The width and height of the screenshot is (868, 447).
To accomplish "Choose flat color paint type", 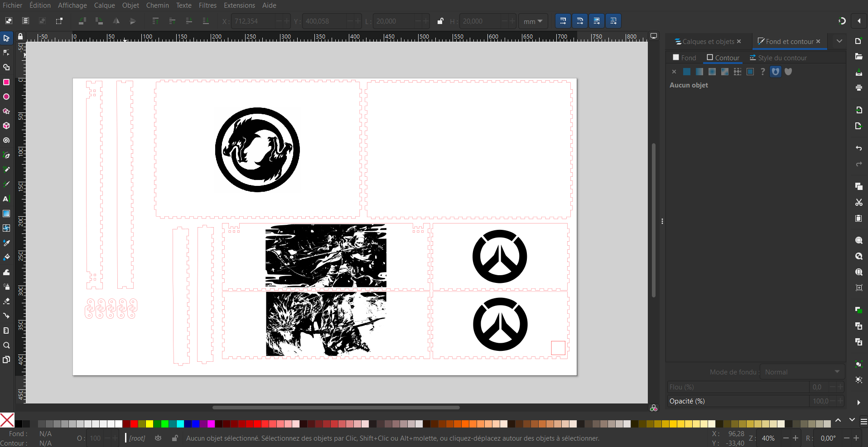I will click(x=687, y=72).
